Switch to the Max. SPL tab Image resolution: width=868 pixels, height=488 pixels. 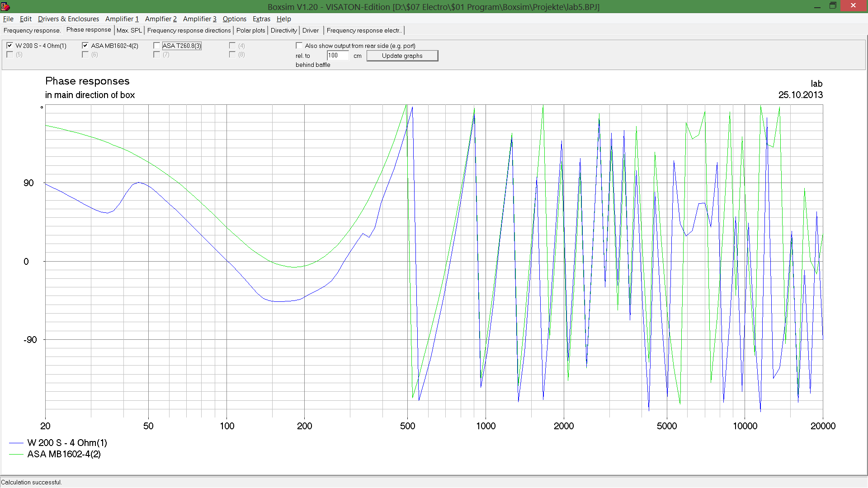pos(129,30)
